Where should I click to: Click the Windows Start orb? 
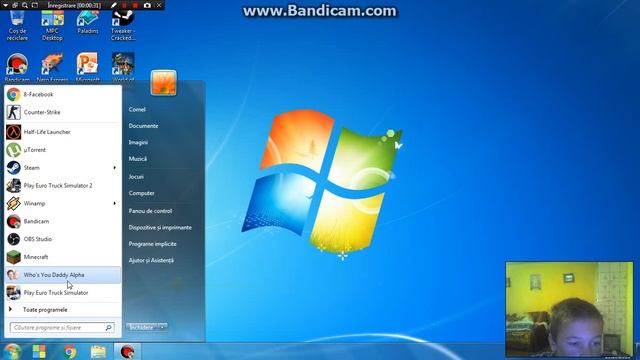12,351
